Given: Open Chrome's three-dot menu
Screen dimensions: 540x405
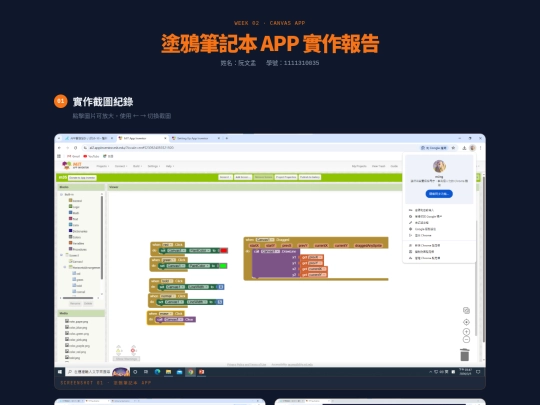Looking at the screenshot, I should tap(480, 148).
